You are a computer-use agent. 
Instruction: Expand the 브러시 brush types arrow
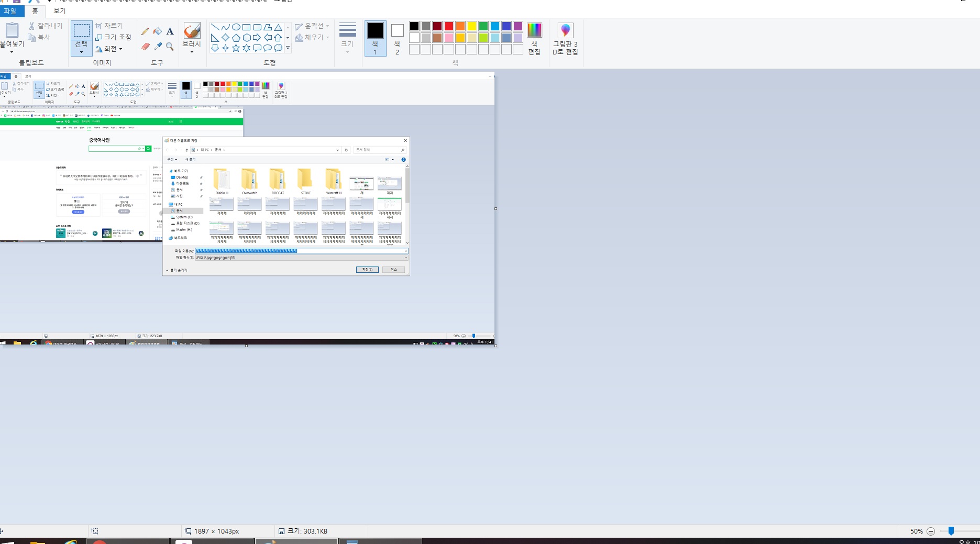(192, 52)
